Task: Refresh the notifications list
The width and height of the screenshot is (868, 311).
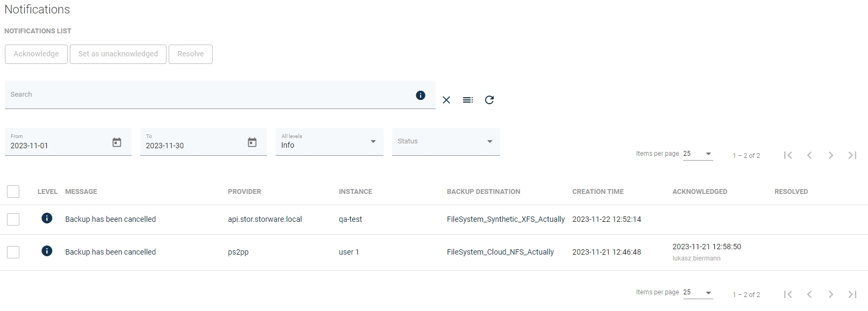Action: (x=489, y=100)
